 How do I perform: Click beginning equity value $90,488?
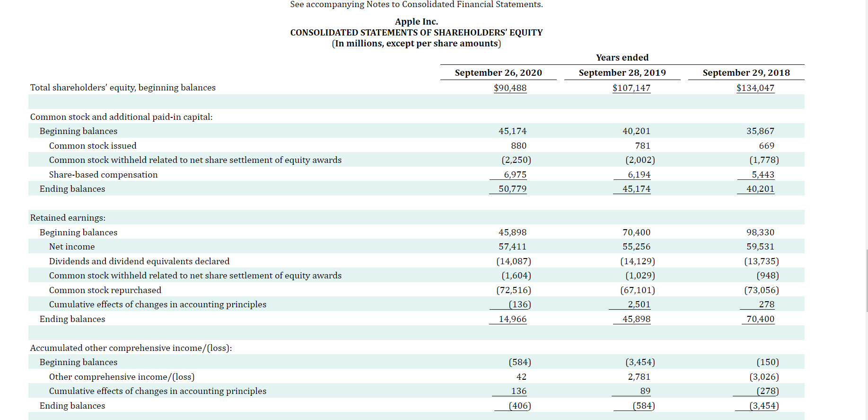tap(510, 88)
